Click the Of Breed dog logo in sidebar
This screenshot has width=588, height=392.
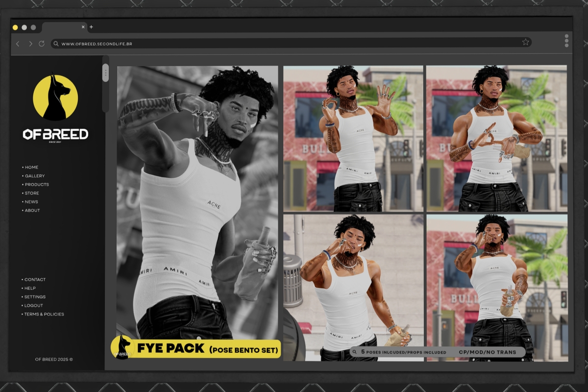coord(55,98)
